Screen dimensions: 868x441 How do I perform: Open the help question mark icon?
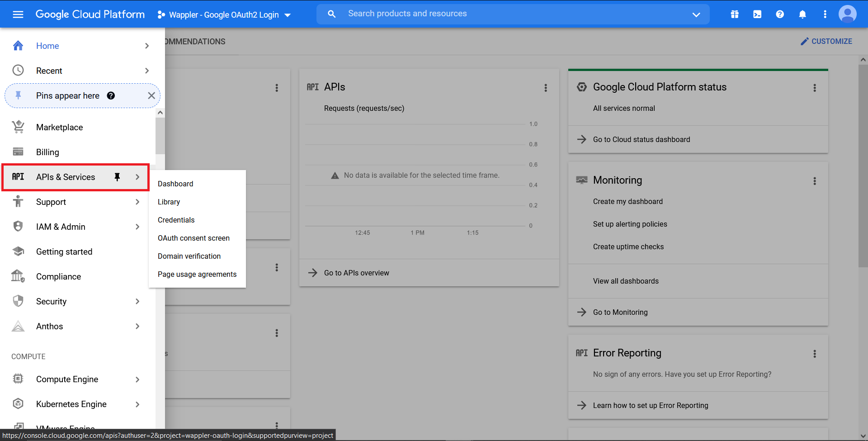(x=780, y=14)
